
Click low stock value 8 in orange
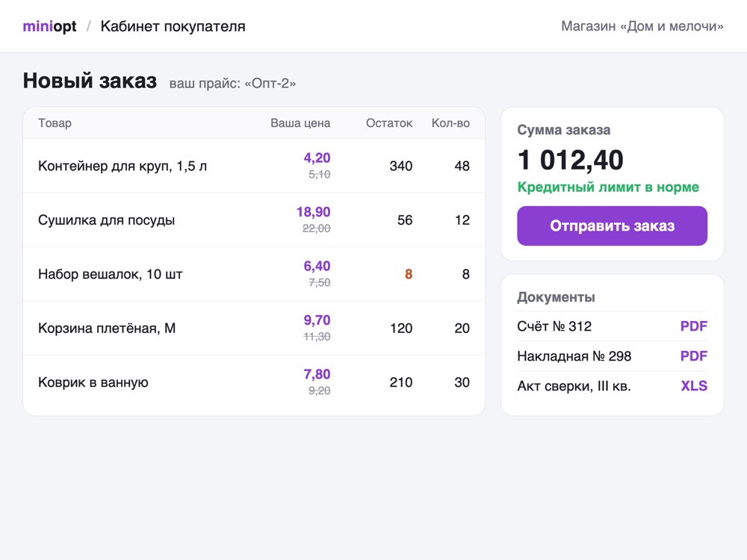[409, 274]
